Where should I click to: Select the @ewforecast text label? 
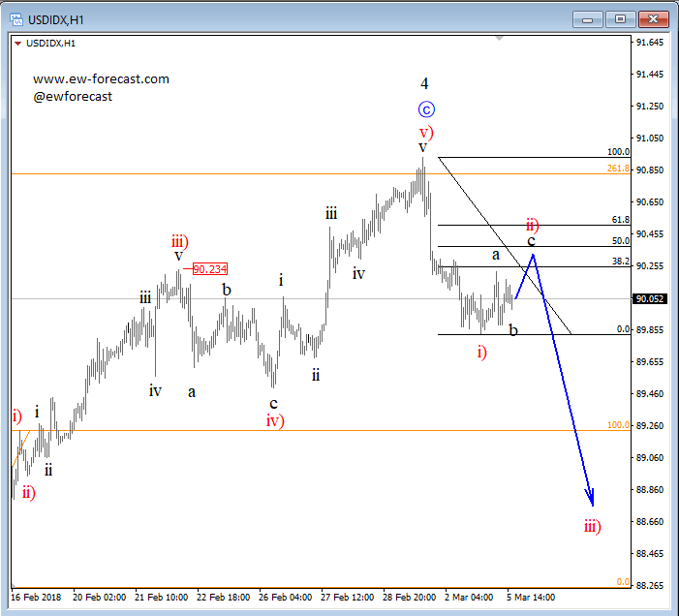pyautogui.click(x=73, y=97)
